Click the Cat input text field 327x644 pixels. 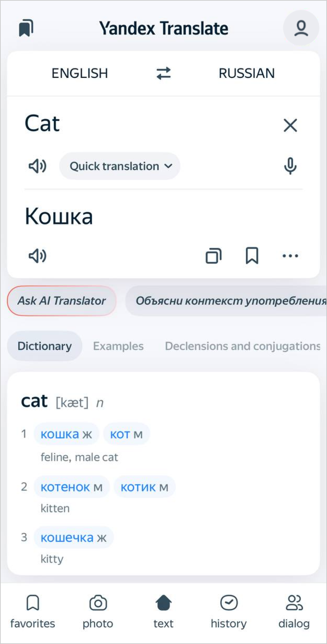tap(138, 124)
